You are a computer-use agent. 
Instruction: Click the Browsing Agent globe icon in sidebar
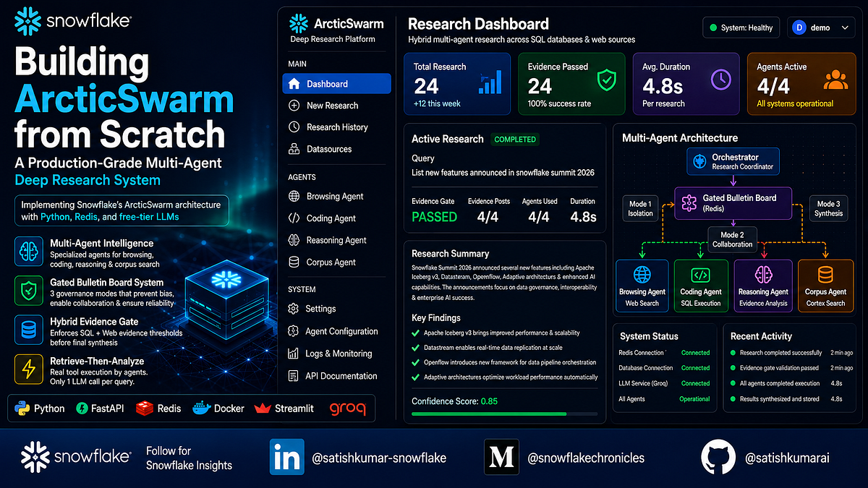click(x=294, y=197)
